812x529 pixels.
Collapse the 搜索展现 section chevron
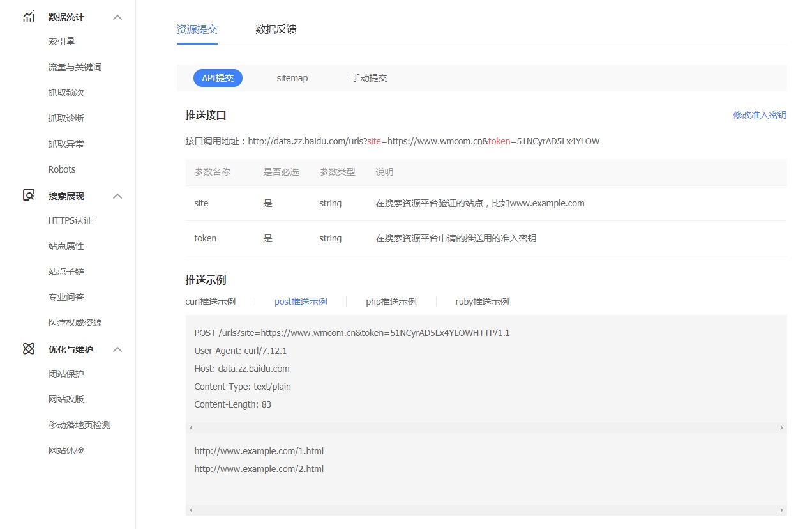[117, 196]
